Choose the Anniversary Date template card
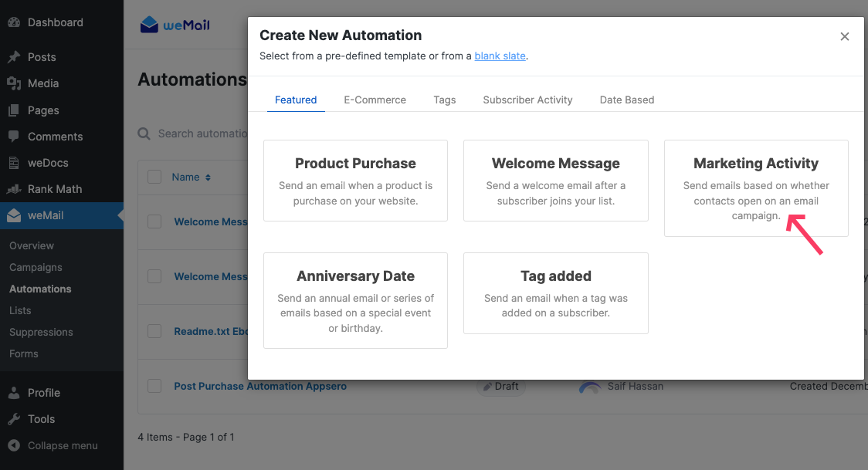Screen dimensions: 868x470 (x=355, y=300)
